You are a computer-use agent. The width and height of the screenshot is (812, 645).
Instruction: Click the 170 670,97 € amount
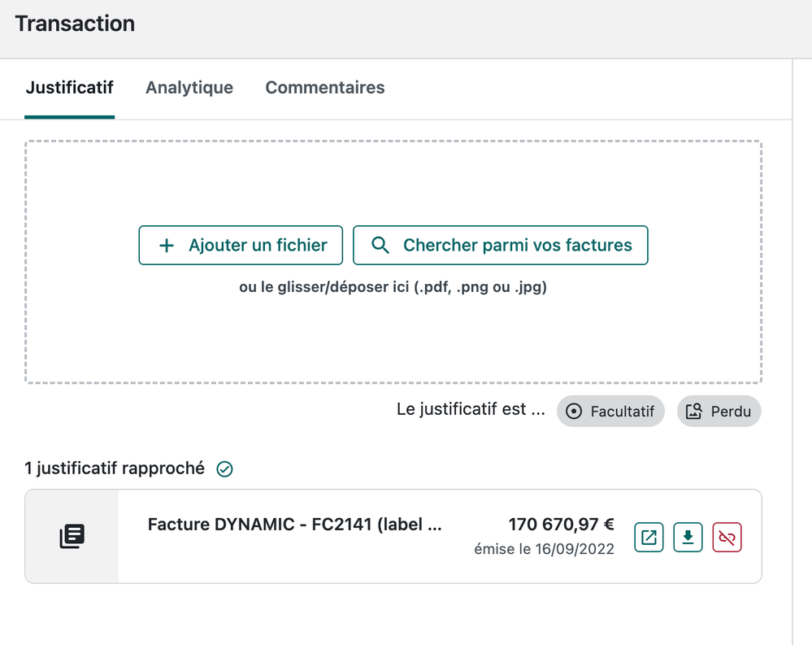pos(561,525)
